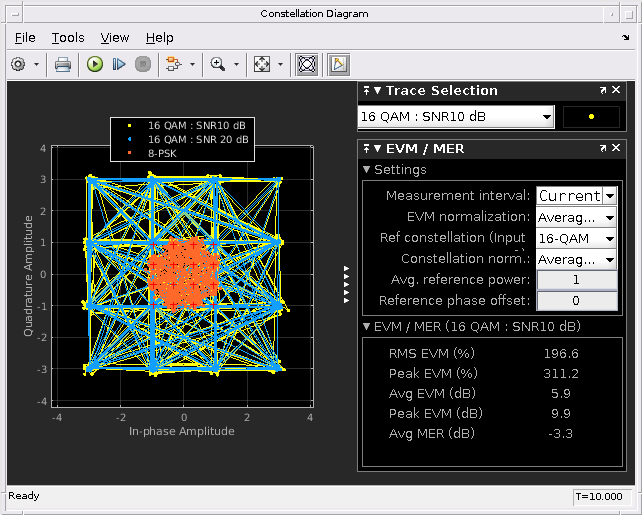Click the yellow trace color swatch
The height and width of the screenshot is (515, 642).
point(591,117)
